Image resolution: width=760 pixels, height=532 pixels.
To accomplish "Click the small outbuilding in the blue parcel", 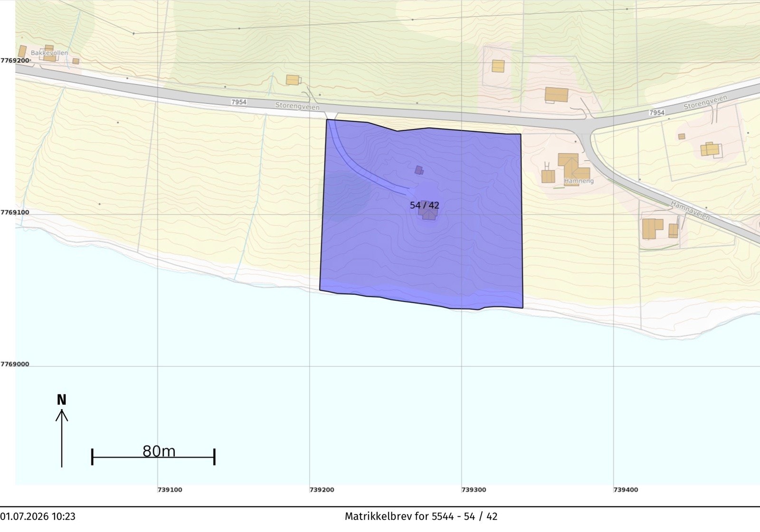I will (x=418, y=170).
